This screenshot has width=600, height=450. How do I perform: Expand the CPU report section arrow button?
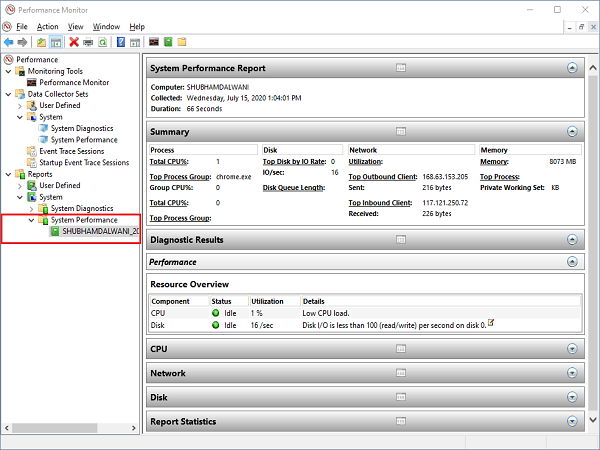point(572,349)
